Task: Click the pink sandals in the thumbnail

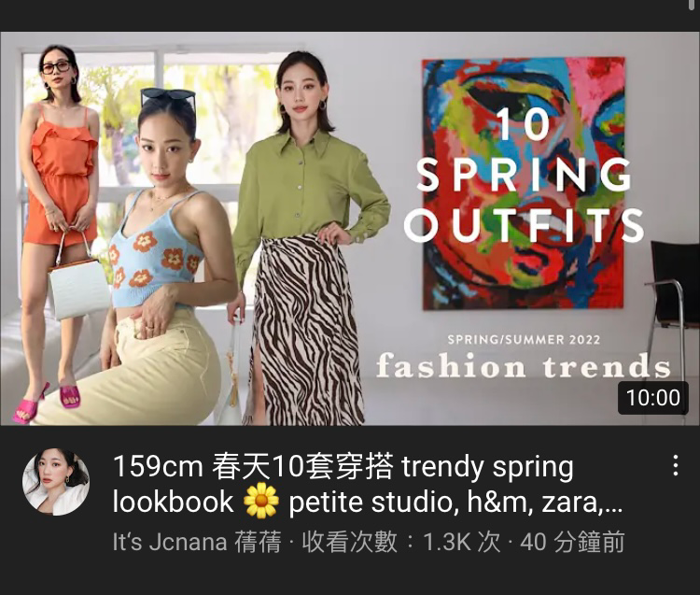Action: (x=47, y=401)
